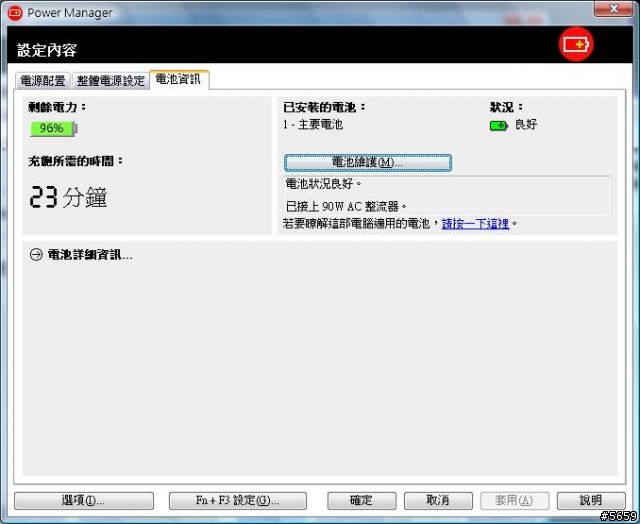640x524 pixels.
Task: Open 選項(I)... button
Action: point(84,500)
